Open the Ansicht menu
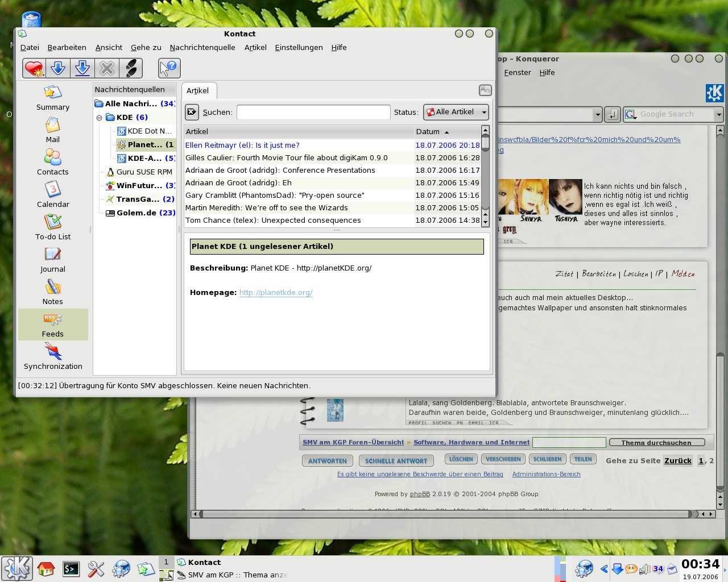Screen dimensions: 728x582 tap(109, 48)
